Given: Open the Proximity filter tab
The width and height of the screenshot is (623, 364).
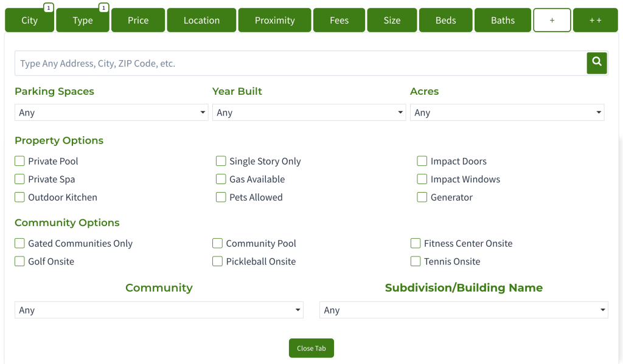Looking at the screenshot, I should pos(274,20).
